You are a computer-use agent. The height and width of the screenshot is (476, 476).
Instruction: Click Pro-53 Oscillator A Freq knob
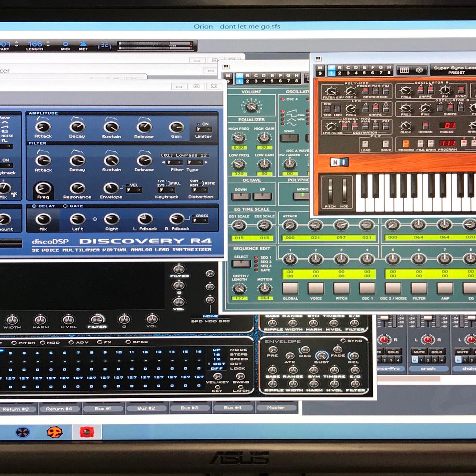pyautogui.click(x=405, y=90)
